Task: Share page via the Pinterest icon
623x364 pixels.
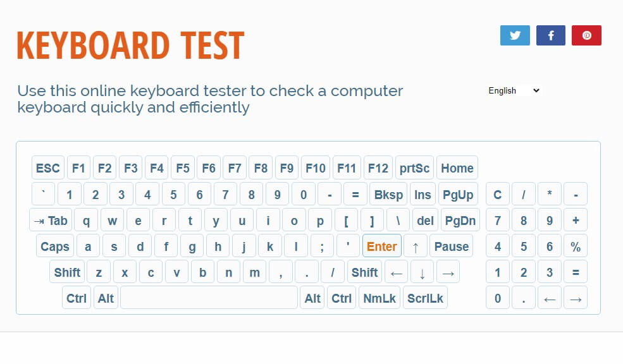Action: 586,35
